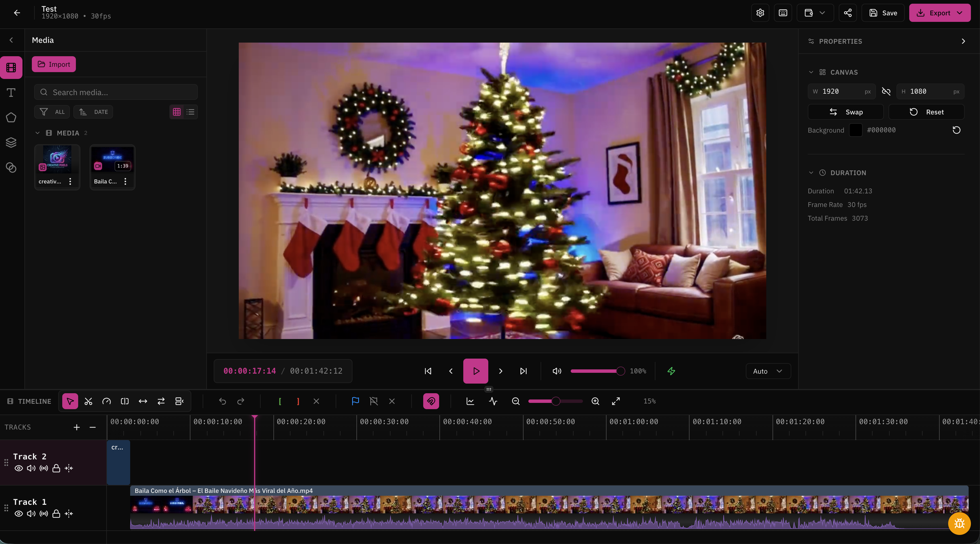Viewport: 980px width, 544px height.
Task: Open the Shapes panel in sidebar
Action: (x=11, y=118)
